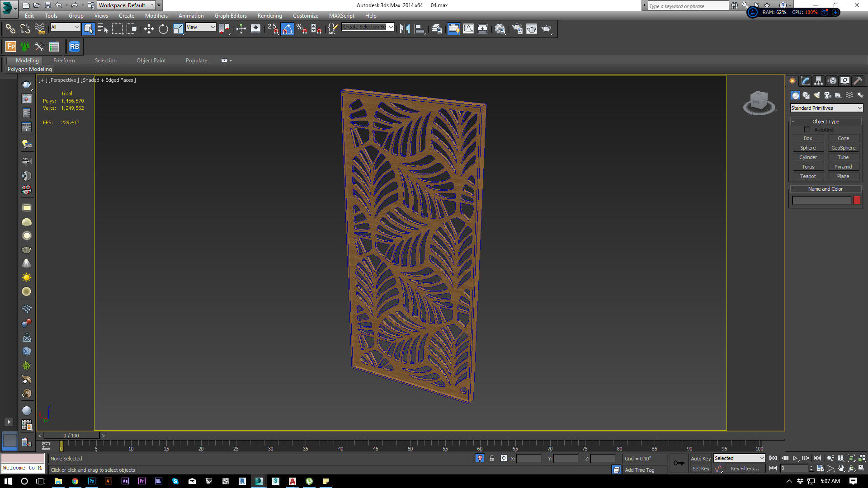Click the Select by Name icon

[103, 29]
